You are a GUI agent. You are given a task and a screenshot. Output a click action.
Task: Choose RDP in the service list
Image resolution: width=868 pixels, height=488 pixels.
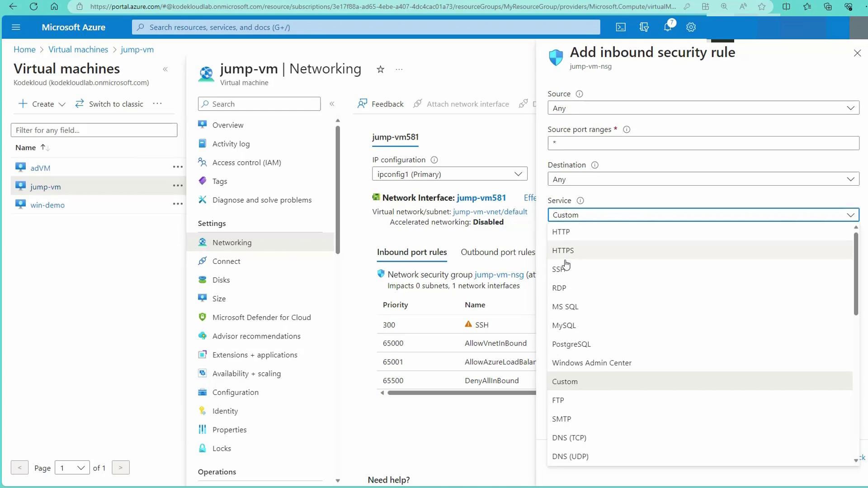pyautogui.click(x=559, y=288)
